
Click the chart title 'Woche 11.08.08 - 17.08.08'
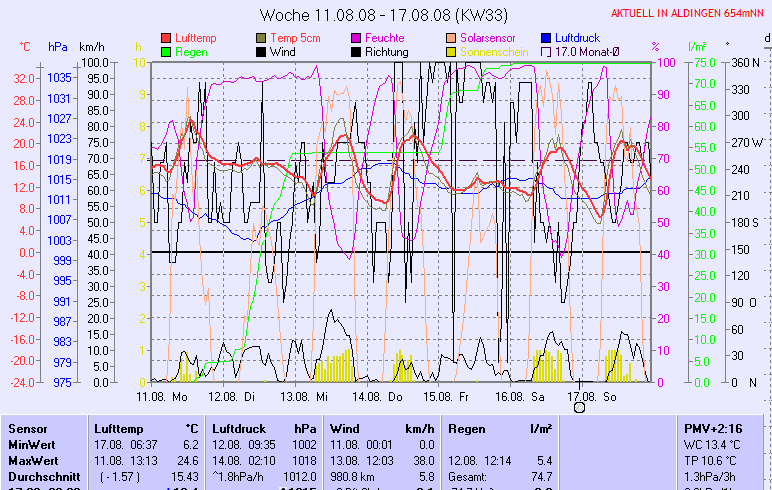pos(385,15)
